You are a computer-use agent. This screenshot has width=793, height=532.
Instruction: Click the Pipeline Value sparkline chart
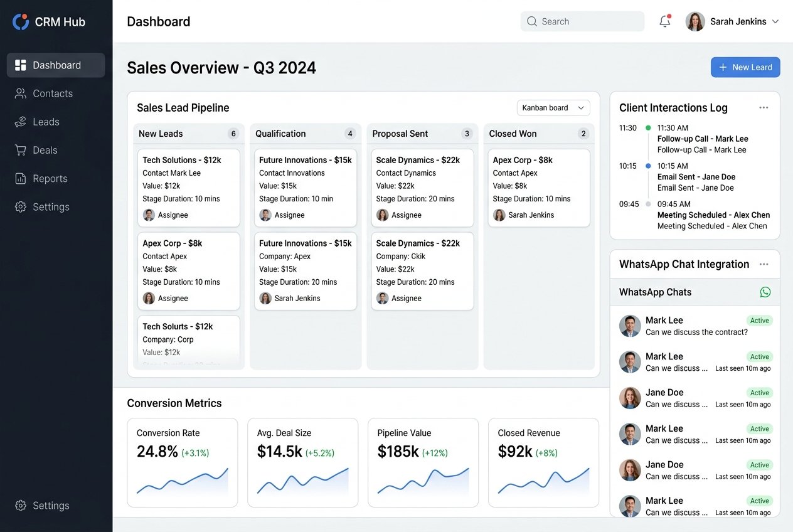click(x=423, y=482)
